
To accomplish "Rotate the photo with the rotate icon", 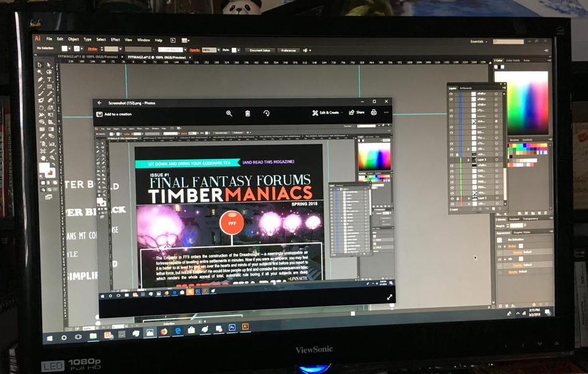I will [x=266, y=113].
